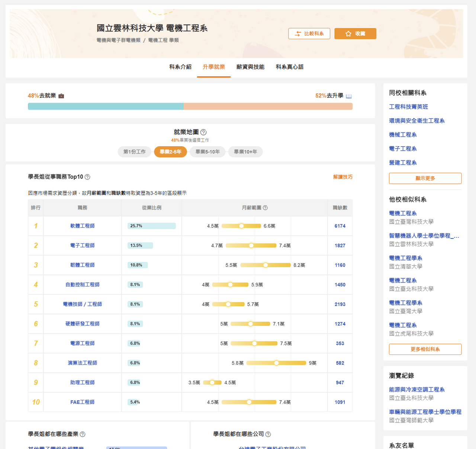The height and width of the screenshot is (449, 476).
Task: Expand list with 更多相似科系 button
Action: [425, 349]
